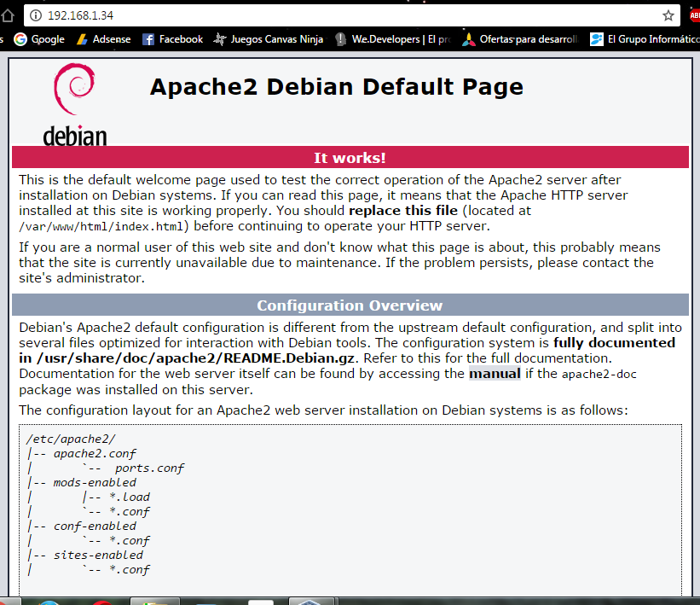
Task: Click the apache2.conf line in config tree
Action: click(94, 454)
